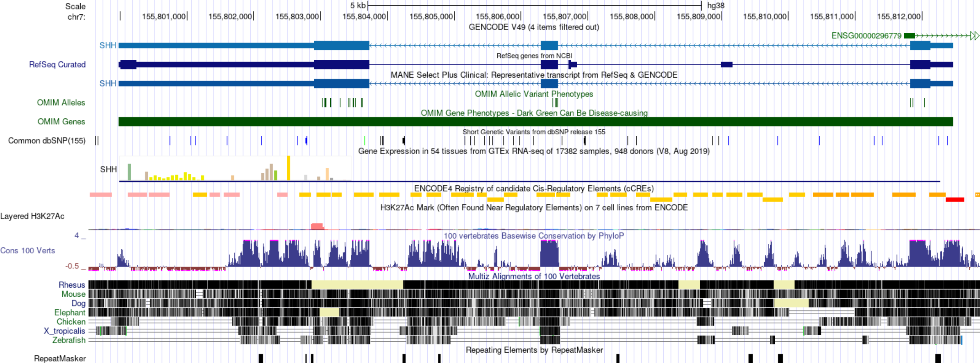This screenshot has height=363, width=980.
Task: Open the Common dbSNP(155) track label
Action: click(47, 141)
